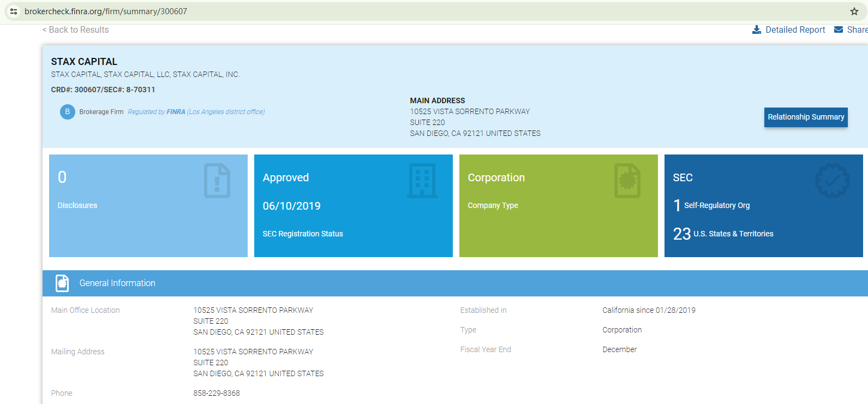This screenshot has width=868, height=404.
Task: Click the FINRA regulator link
Action: (x=176, y=112)
